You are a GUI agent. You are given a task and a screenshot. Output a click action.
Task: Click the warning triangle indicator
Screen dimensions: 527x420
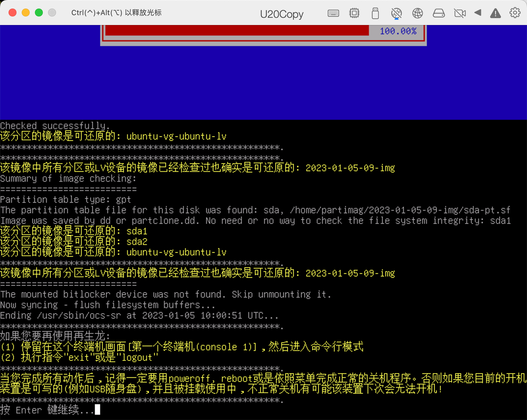[495, 13]
